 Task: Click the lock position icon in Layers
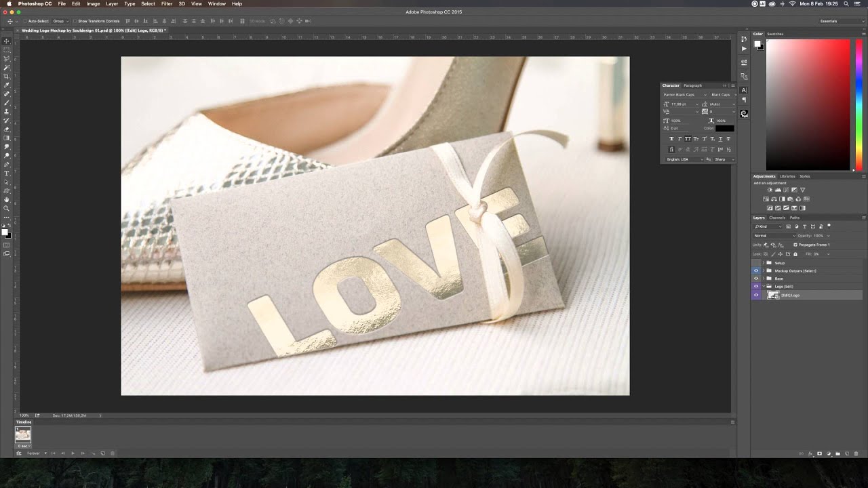781,254
